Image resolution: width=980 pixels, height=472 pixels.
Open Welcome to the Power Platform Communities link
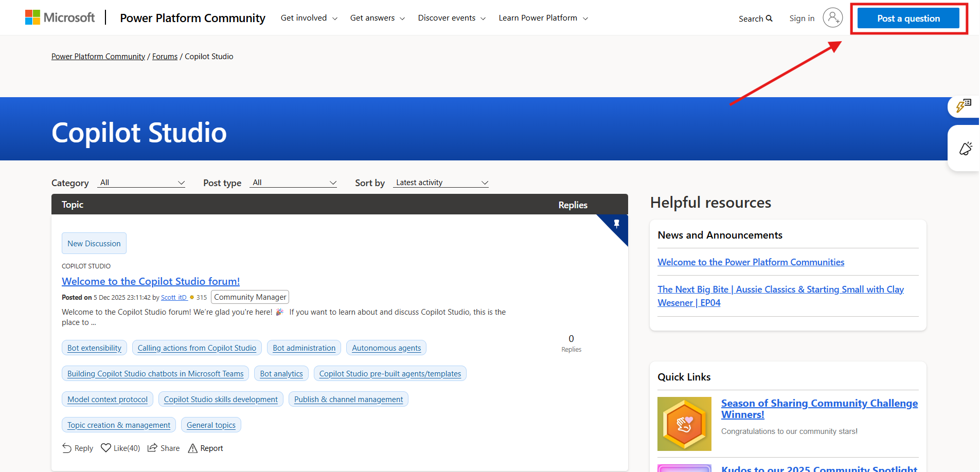[751, 262]
